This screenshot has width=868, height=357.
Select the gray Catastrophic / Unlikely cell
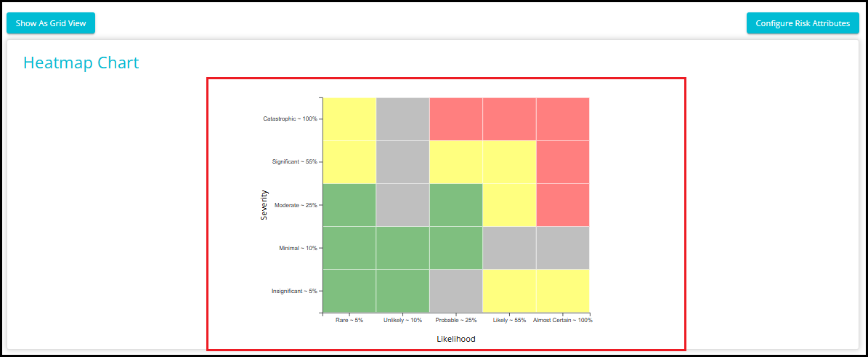click(402, 119)
